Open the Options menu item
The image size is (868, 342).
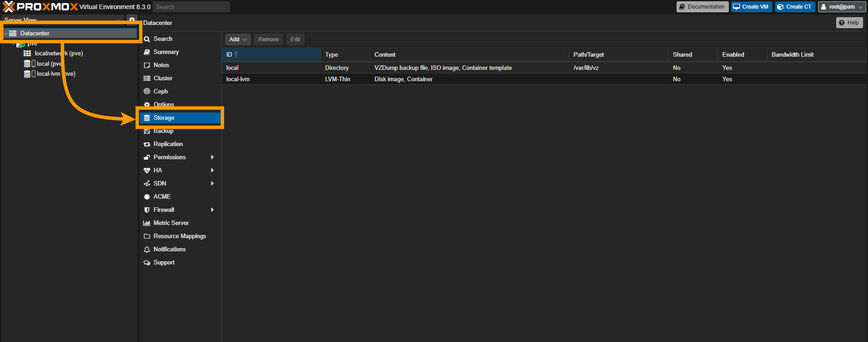pos(180,105)
